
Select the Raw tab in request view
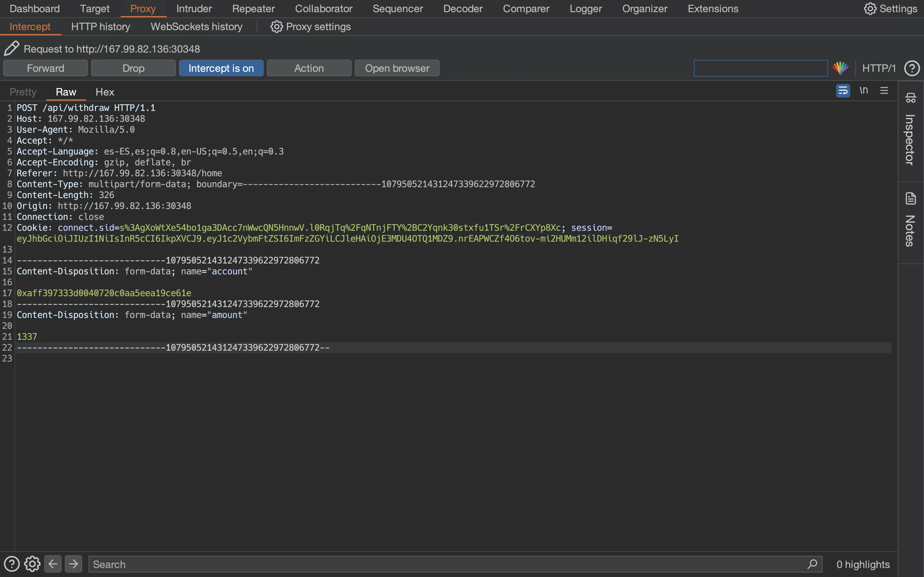(x=65, y=92)
